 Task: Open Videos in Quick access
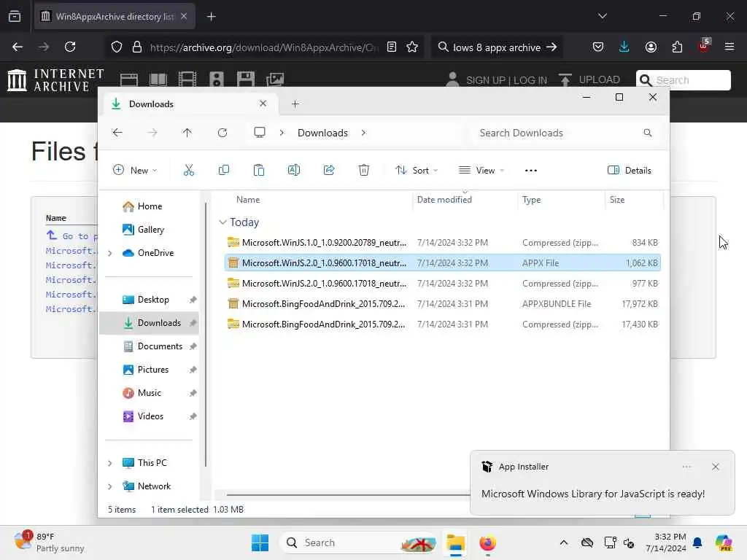click(x=150, y=416)
